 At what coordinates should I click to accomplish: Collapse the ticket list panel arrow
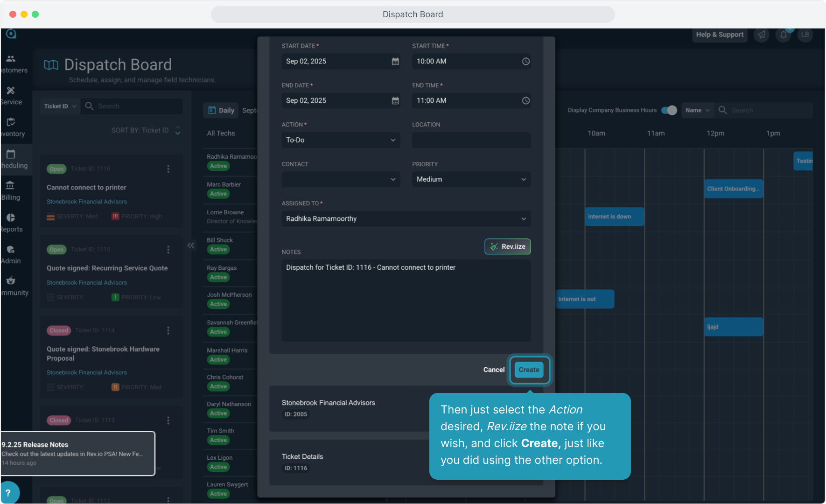(191, 245)
